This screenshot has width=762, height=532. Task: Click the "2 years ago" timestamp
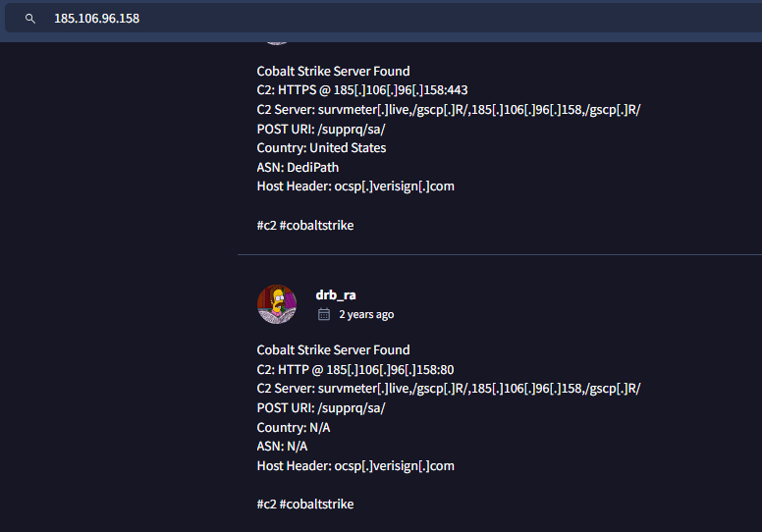[366, 315]
